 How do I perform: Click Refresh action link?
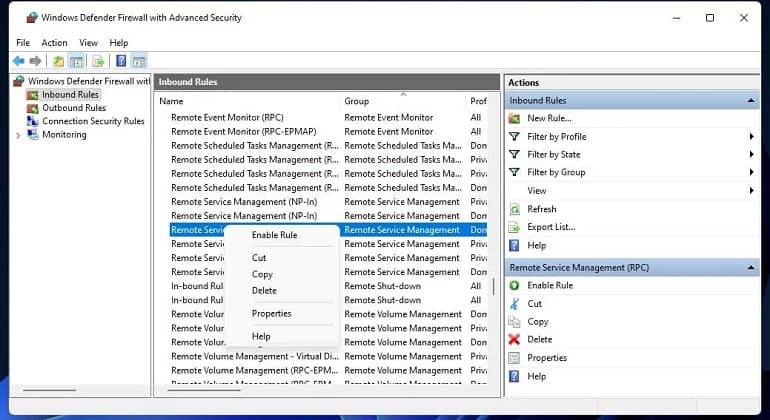click(542, 209)
